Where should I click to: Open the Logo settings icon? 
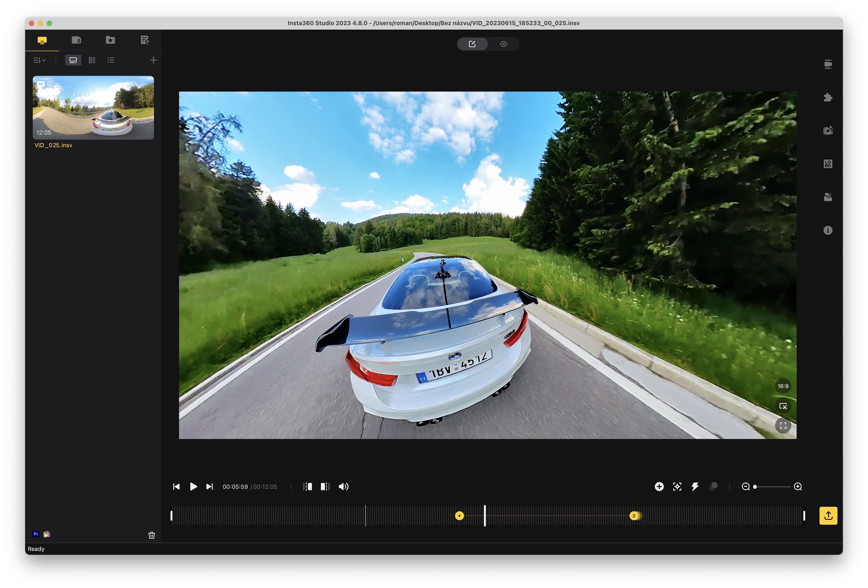828,164
